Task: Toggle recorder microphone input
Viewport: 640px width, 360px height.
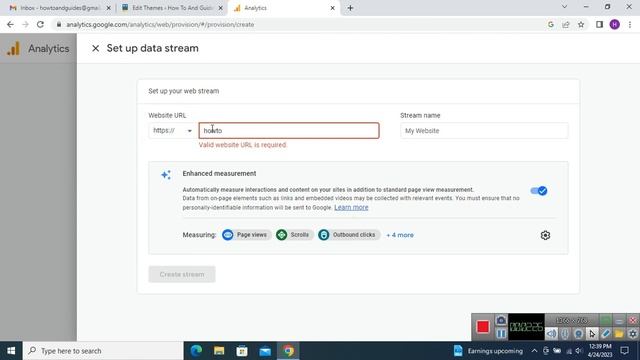Action: point(564,333)
